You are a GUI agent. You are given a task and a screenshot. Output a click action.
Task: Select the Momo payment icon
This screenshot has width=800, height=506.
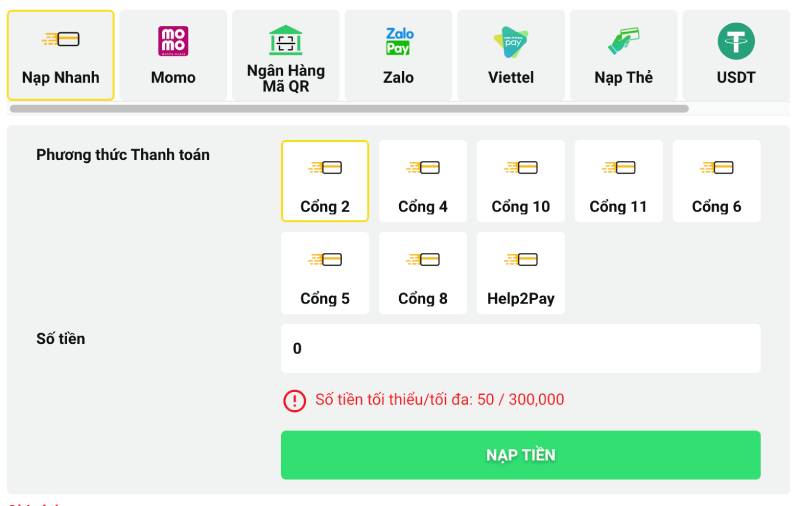coord(173,41)
